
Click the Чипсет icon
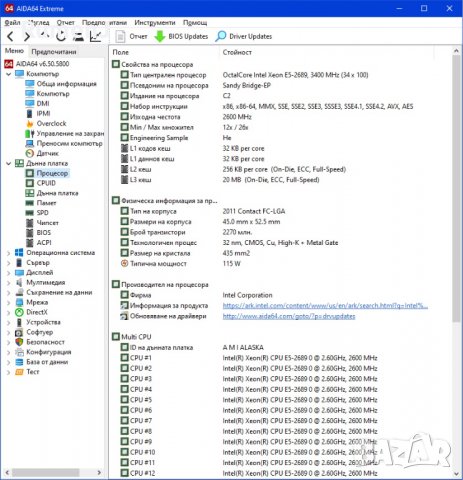pyautogui.click(x=30, y=223)
